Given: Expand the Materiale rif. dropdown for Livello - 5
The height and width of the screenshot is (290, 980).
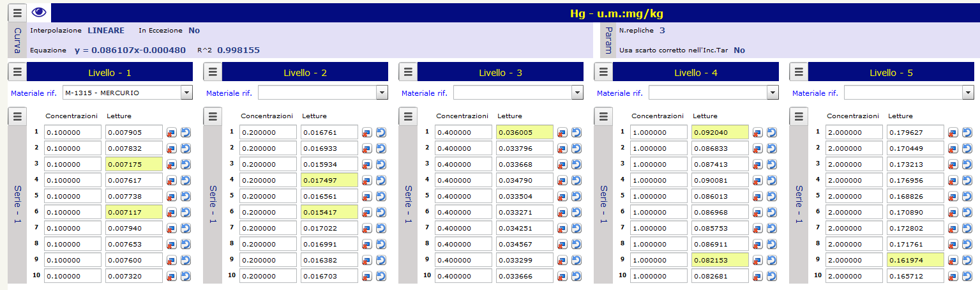Looking at the screenshot, I should (x=968, y=93).
